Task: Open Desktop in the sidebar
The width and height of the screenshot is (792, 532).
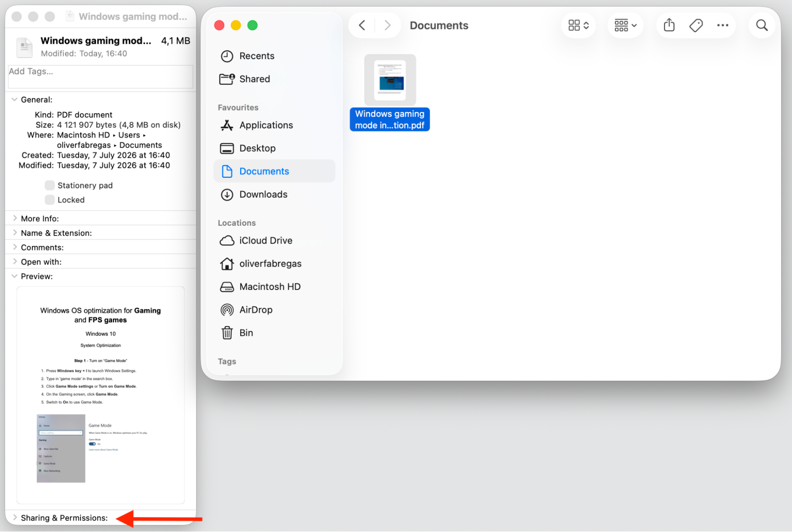Action: pos(274,148)
